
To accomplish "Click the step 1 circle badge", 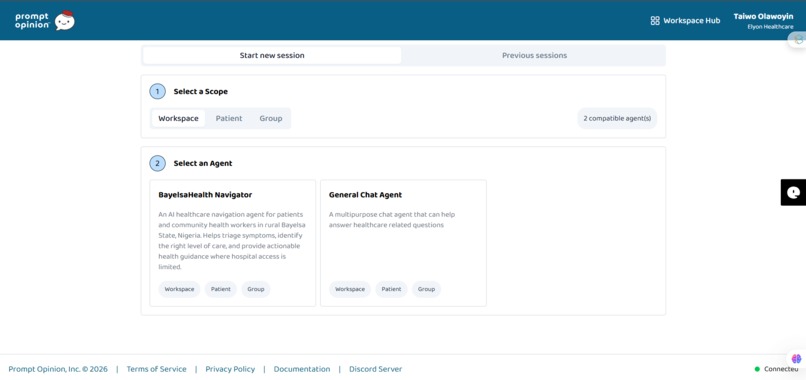I will pos(157,92).
